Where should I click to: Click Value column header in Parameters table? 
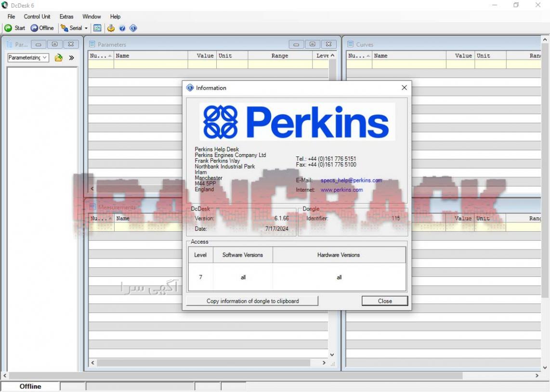202,56
